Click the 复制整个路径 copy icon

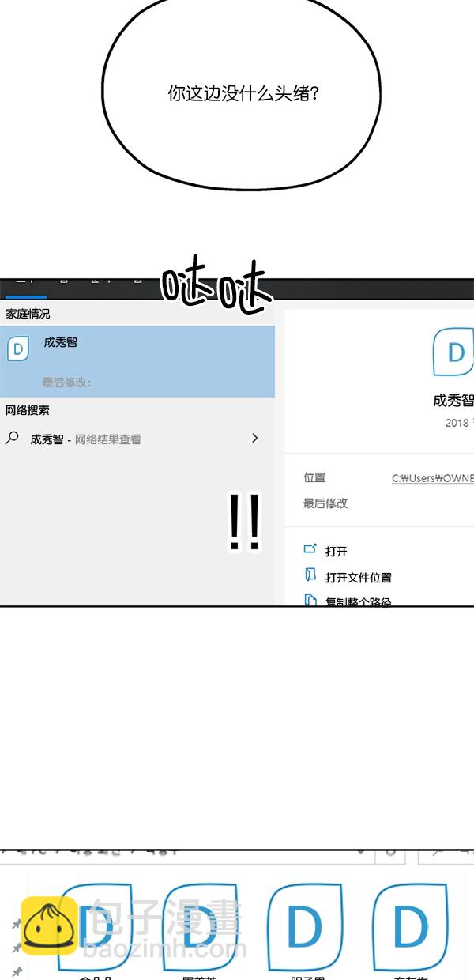click(310, 601)
